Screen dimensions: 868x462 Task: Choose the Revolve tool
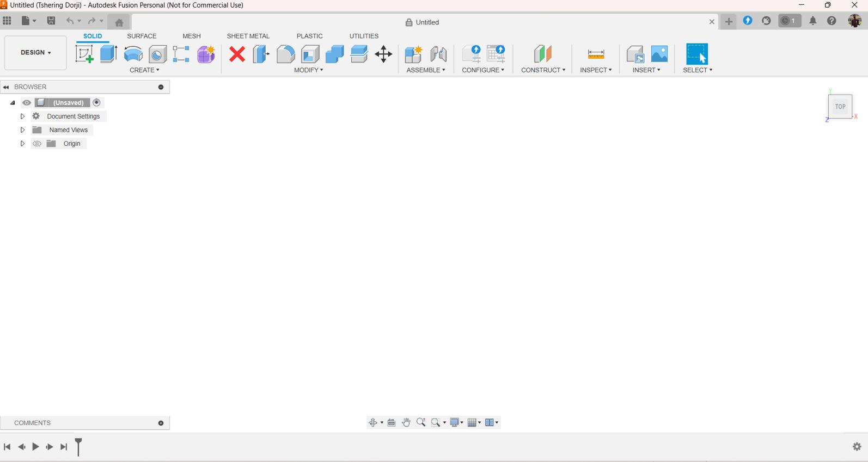coord(133,54)
